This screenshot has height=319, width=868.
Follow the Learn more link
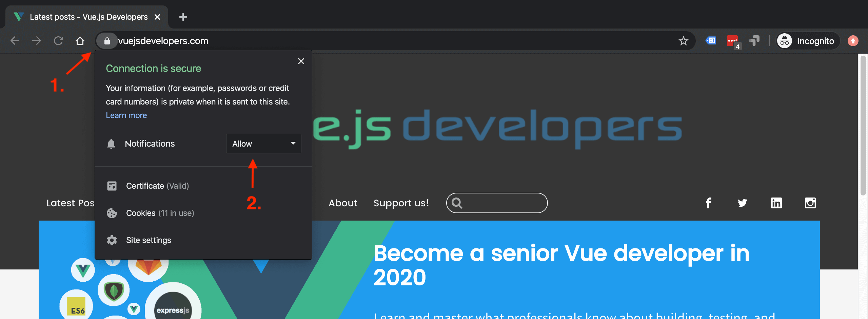126,115
